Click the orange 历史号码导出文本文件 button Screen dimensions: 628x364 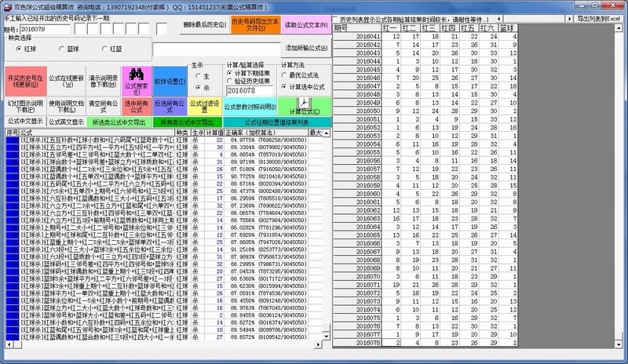tap(256, 25)
